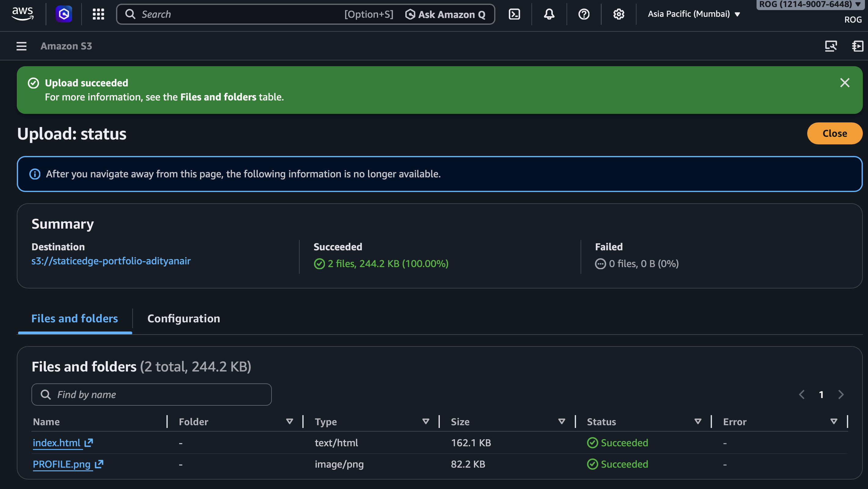Select the Files and folders tab
This screenshot has width=868, height=489.
75,318
